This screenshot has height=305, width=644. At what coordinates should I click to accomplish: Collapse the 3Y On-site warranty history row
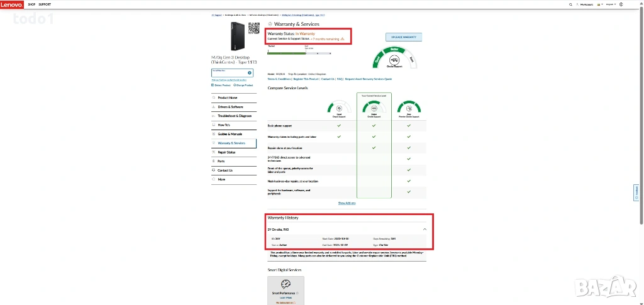425,230
